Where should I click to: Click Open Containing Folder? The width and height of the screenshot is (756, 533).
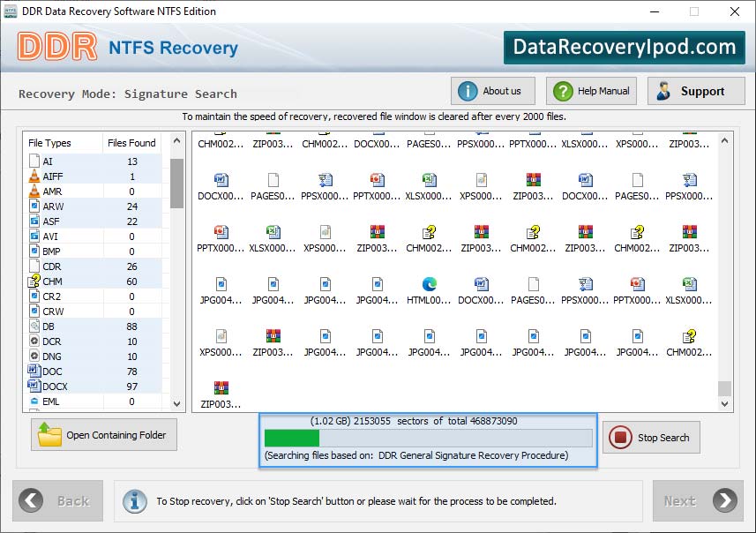[104, 434]
